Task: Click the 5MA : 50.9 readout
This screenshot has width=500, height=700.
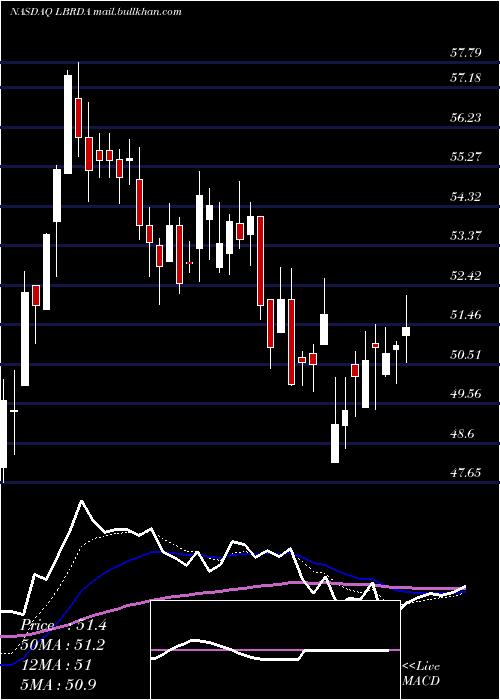Action: point(59,684)
